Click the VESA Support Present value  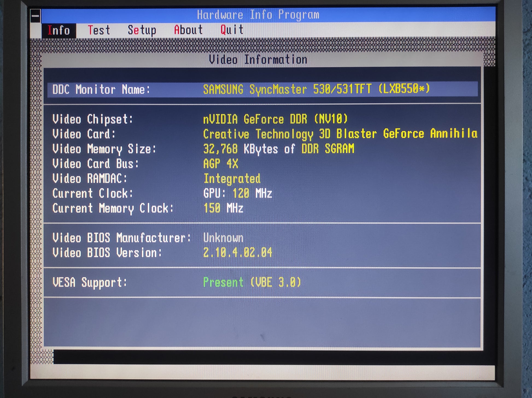click(x=252, y=282)
